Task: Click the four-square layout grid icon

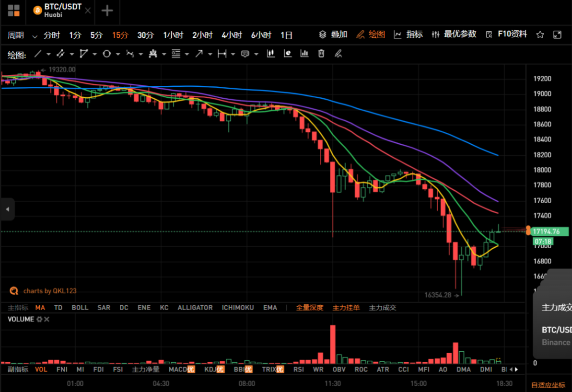Action: [13, 11]
